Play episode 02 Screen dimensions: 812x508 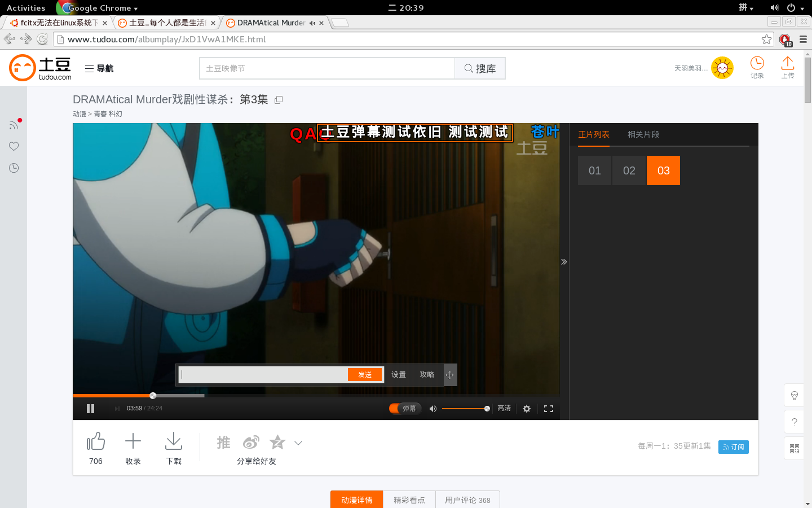pyautogui.click(x=629, y=170)
